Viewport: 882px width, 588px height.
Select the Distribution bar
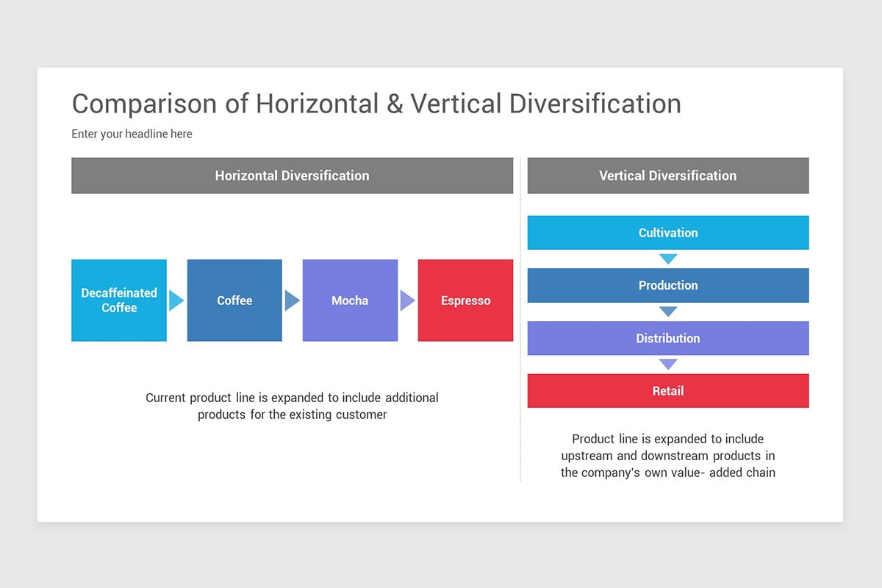tap(668, 338)
